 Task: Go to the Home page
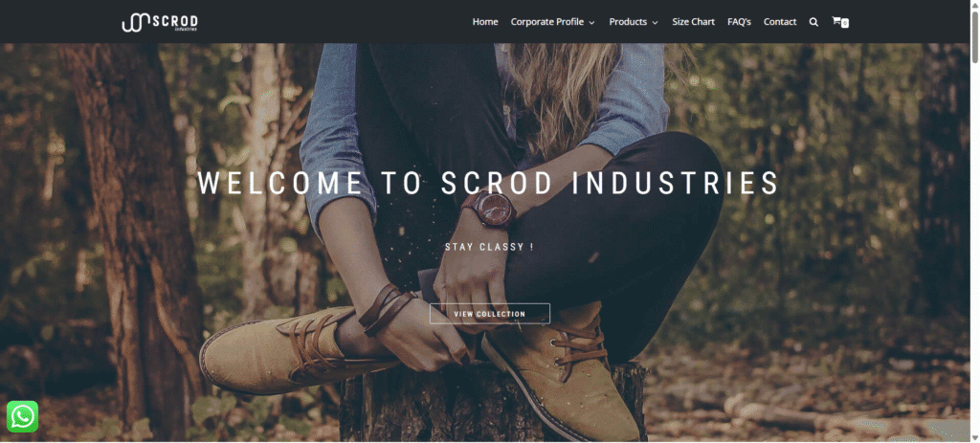[x=485, y=22]
